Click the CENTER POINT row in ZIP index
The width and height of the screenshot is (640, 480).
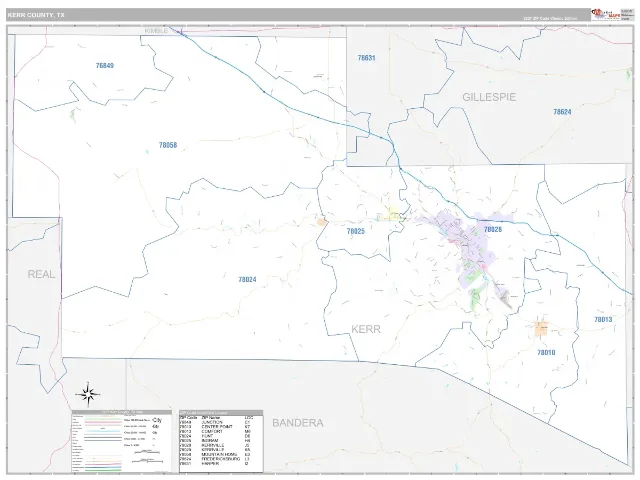point(216,427)
